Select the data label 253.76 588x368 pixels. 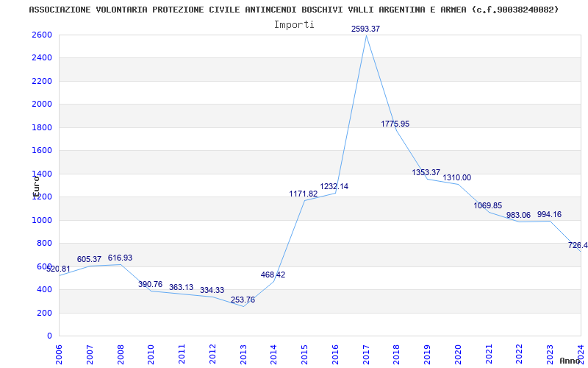click(x=243, y=300)
